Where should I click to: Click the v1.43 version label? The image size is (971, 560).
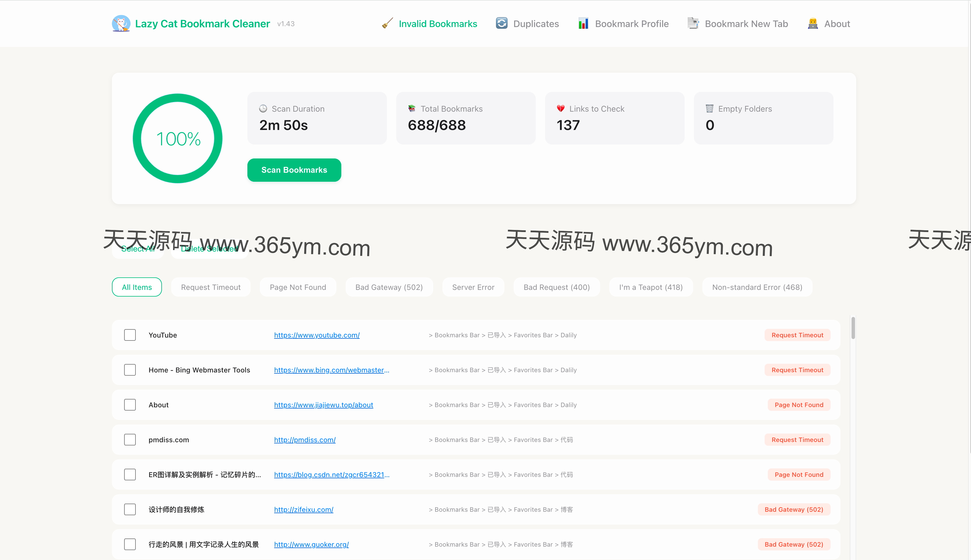pyautogui.click(x=286, y=24)
